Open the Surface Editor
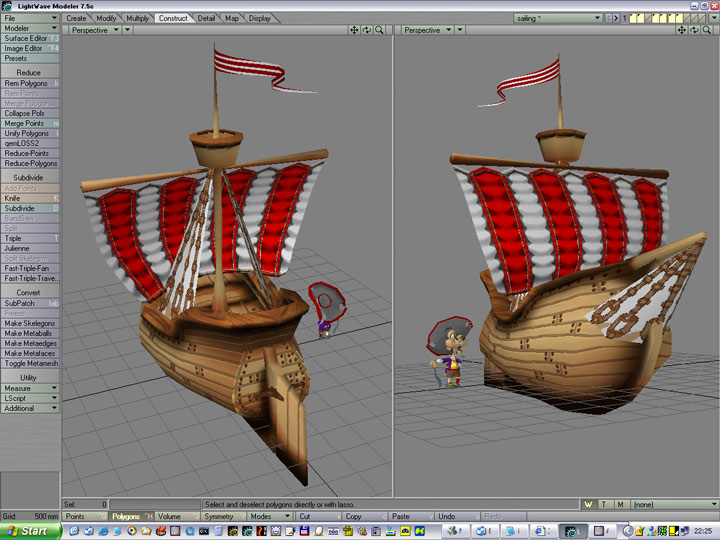This screenshot has width=720, height=540. 30,39
